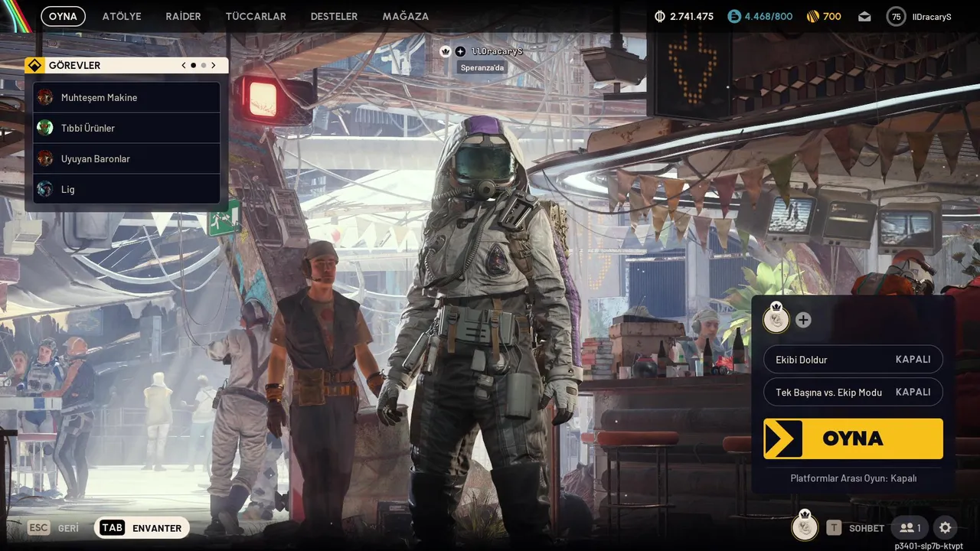Screen dimensions: 980x551
Task: Open ENVANTER inventory with TAB button
Action: (x=142, y=528)
